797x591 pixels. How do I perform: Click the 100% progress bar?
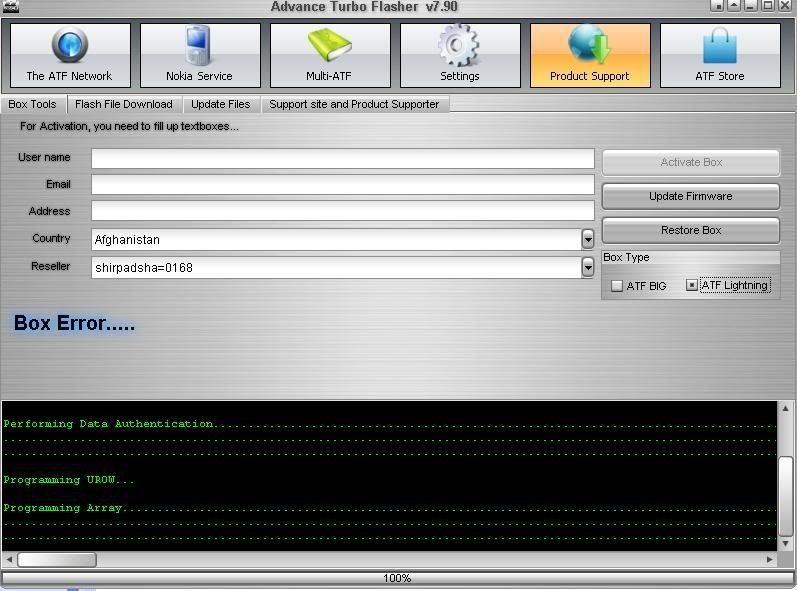pos(397,578)
